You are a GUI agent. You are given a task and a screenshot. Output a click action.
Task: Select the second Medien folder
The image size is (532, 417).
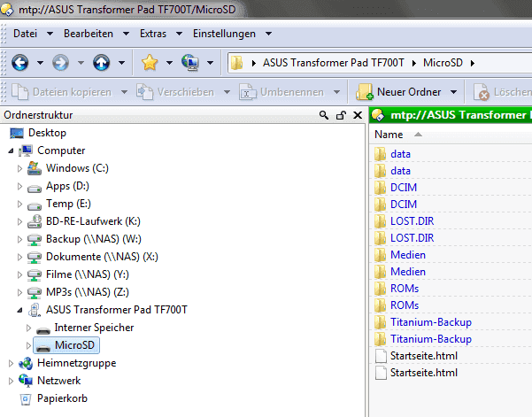[x=408, y=272]
